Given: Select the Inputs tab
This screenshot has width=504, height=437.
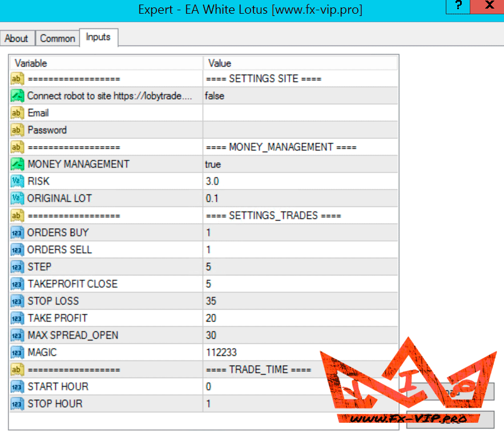Looking at the screenshot, I should pyautogui.click(x=98, y=37).
